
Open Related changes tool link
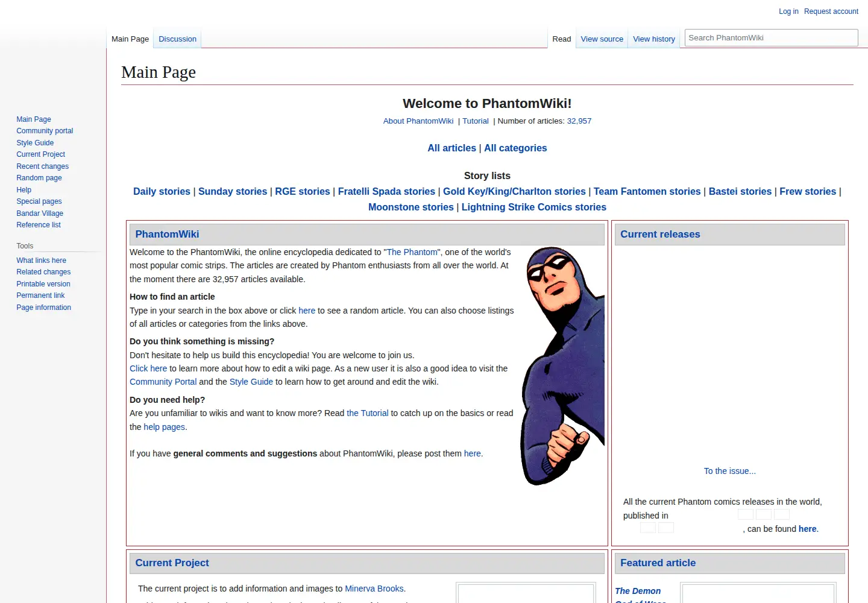click(x=43, y=272)
